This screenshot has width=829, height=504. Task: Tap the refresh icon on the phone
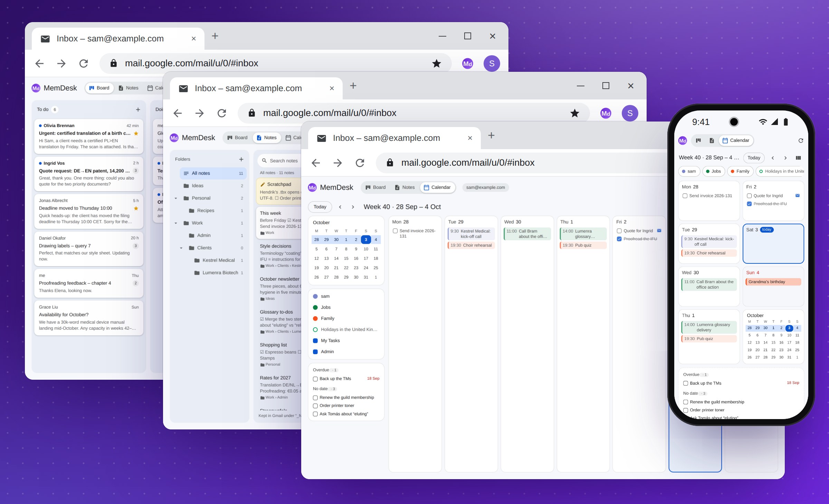click(x=801, y=140)
